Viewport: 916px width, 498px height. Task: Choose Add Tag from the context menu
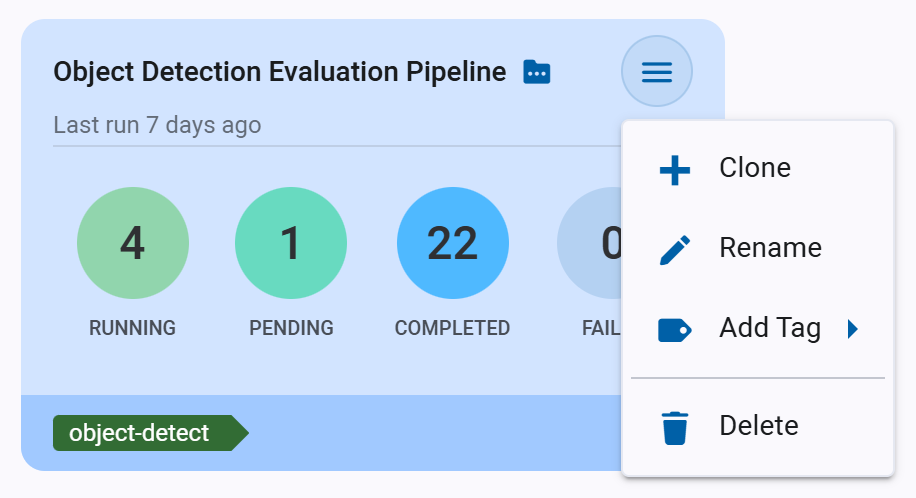[x=758, y=328]
